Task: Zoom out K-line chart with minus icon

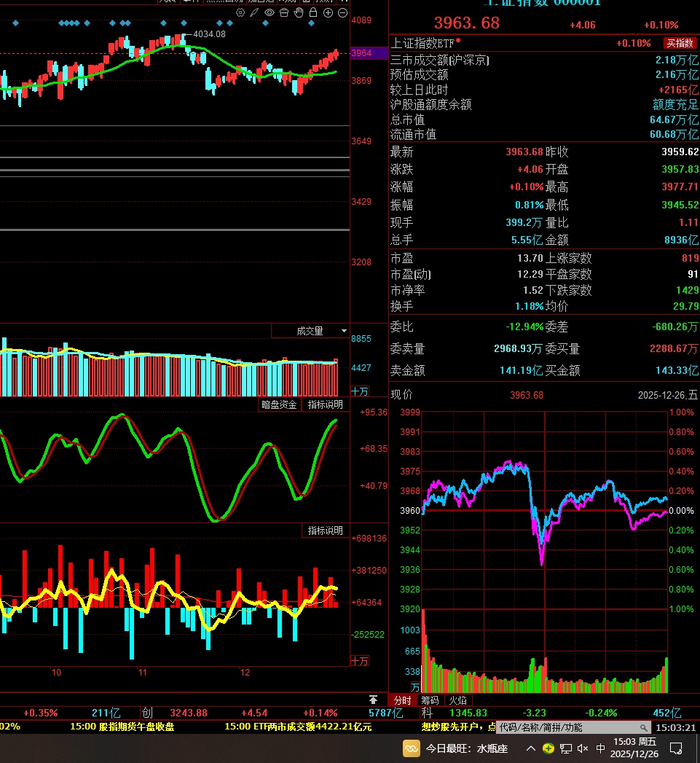Action: point(343,12)
